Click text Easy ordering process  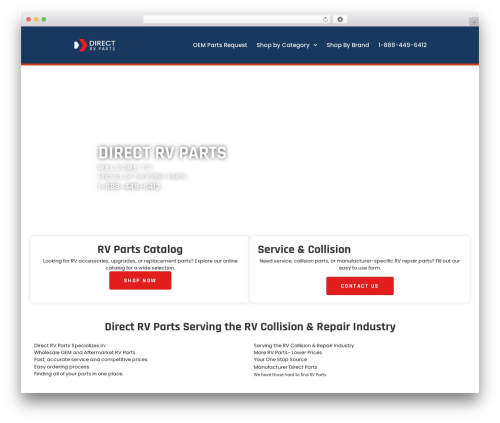tap(61, 367)
